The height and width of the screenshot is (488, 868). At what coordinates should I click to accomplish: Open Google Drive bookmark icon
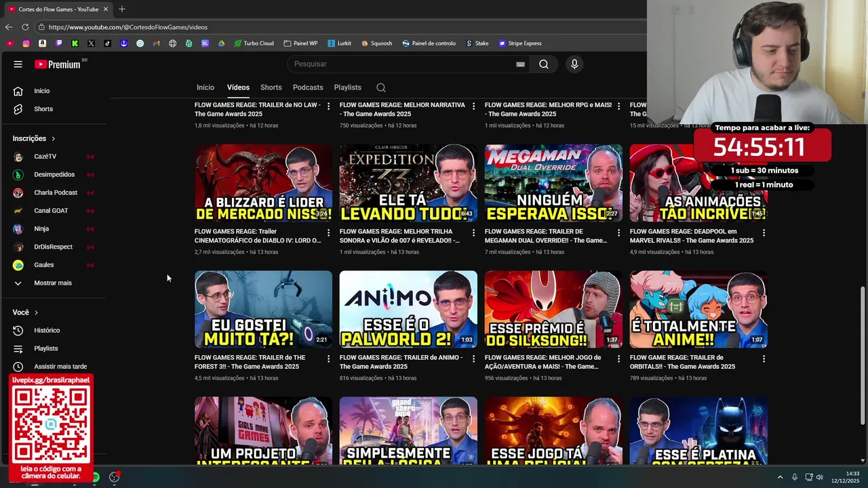click(221, 43)
